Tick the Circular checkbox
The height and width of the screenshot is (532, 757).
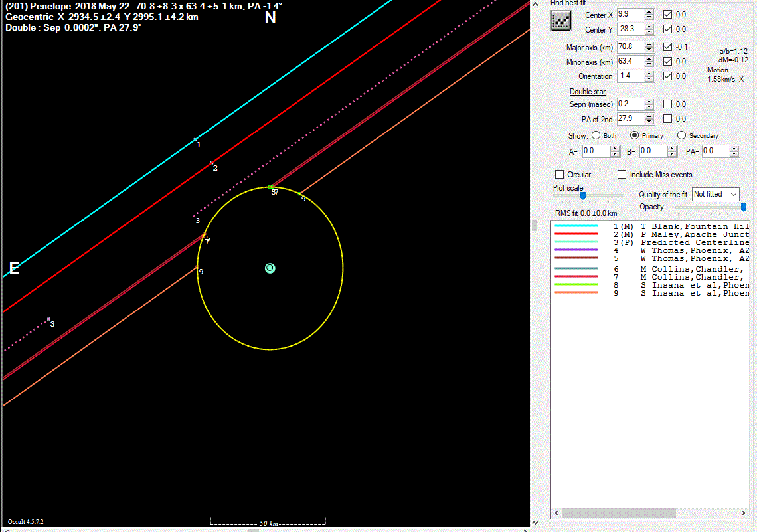(559, 175)
